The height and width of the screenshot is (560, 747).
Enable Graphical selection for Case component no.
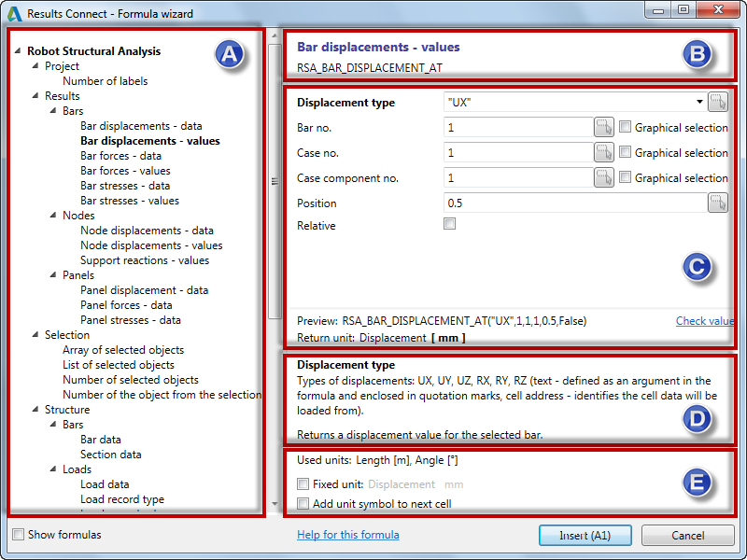[625, 177]
